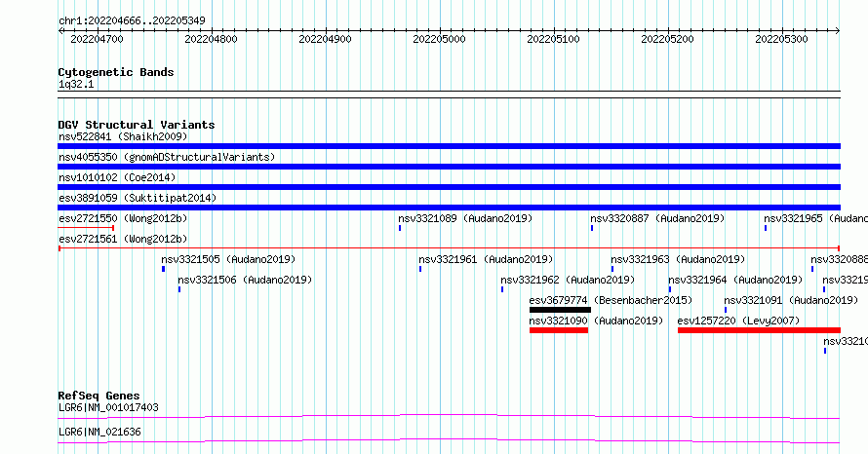Select the short red line under esv2721550
868x454 pixels.
pyautogui.click(x=86, y=228)
